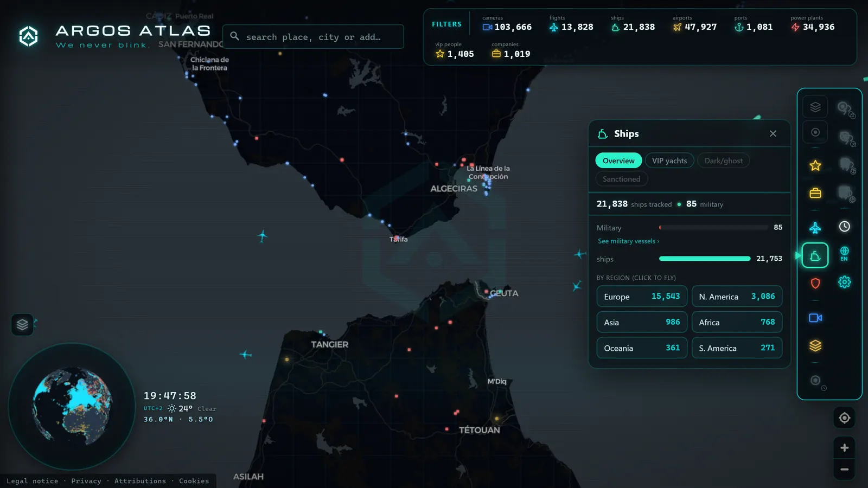Open the See military vessels link
Image resolution: width=868 pixels, height=488 pixels.
coord(628,241)
